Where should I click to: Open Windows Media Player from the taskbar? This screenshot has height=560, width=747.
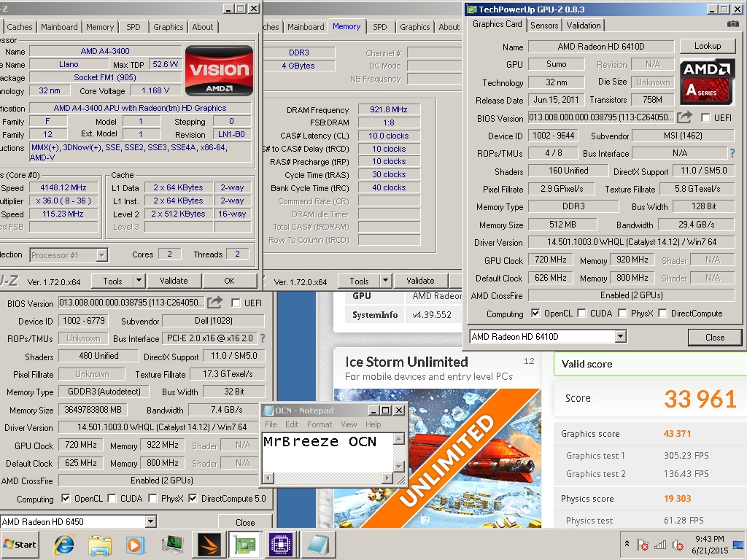(135, 545)
